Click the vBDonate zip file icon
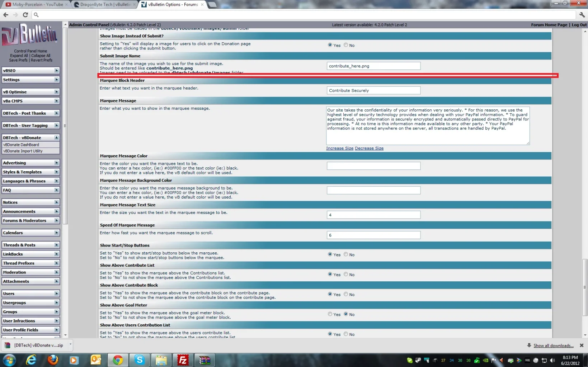Viewport: 588px width, 367px height. [7, 345]
